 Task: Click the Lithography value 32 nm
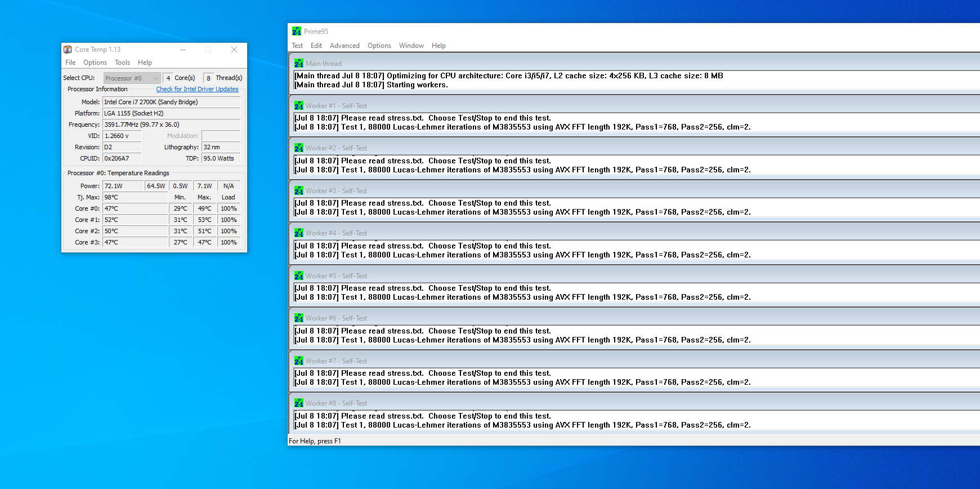tap(221, 147)
